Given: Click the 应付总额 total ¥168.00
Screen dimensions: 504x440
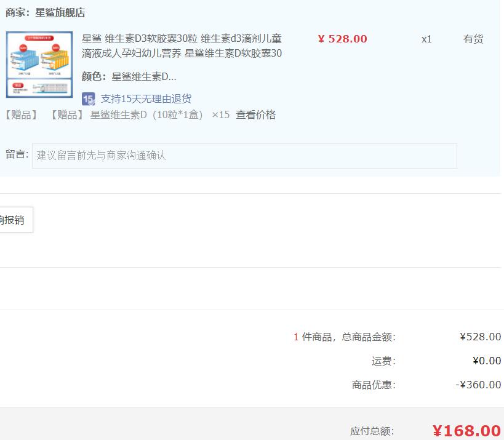Looking at the screenshot, I should [x=466, y=431].
